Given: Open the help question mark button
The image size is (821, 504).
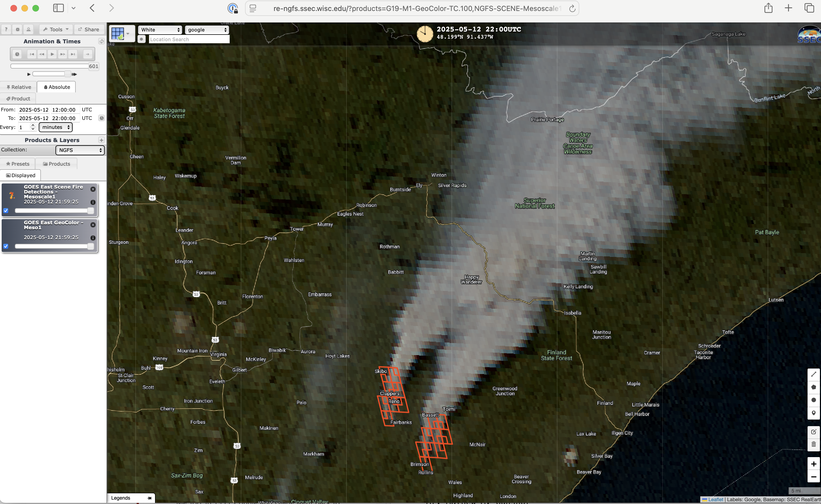Looking at the screenshot, I should 6,29.
